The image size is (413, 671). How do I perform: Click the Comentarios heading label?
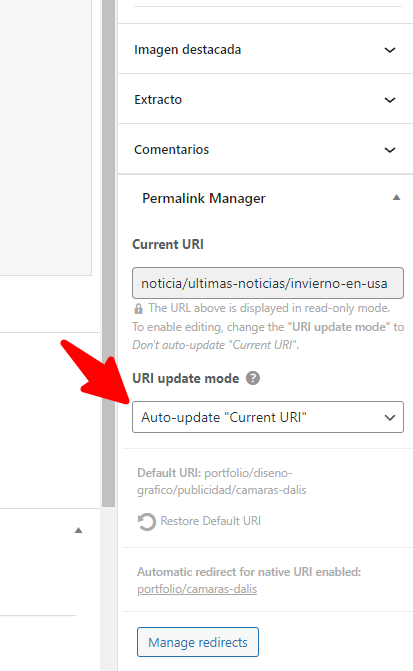171,150
